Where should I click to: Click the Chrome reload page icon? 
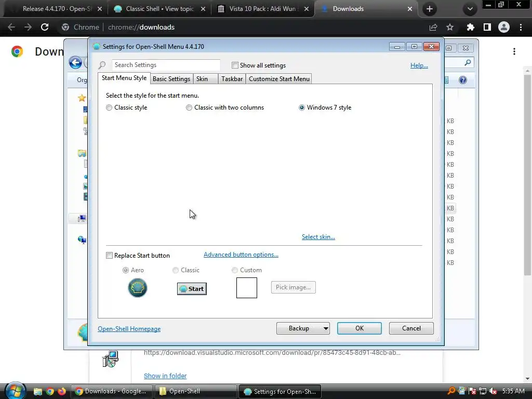point(45,27)
